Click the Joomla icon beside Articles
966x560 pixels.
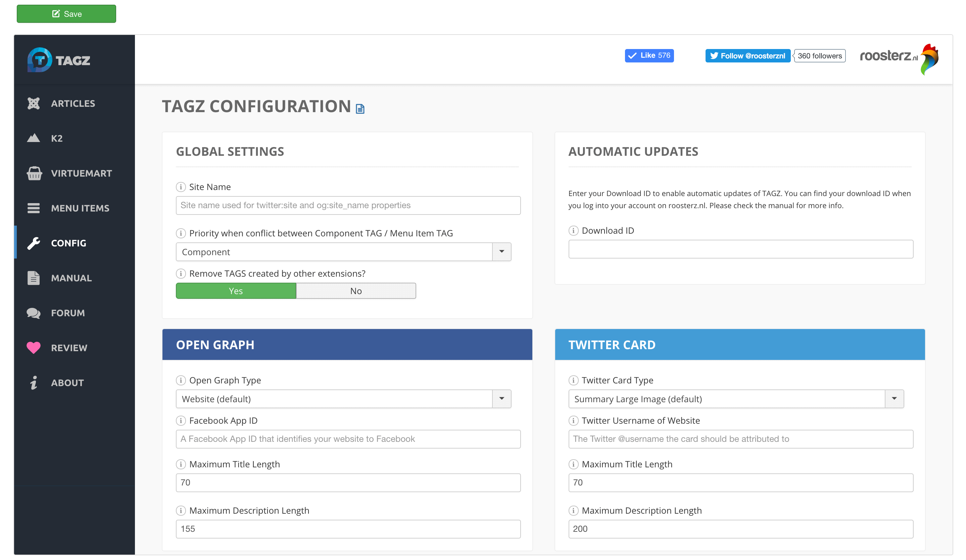click(34, 103)
